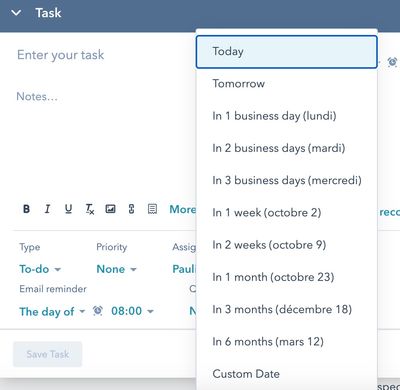Click the insert link icon
400x390 pixels.
pos(131,209)
